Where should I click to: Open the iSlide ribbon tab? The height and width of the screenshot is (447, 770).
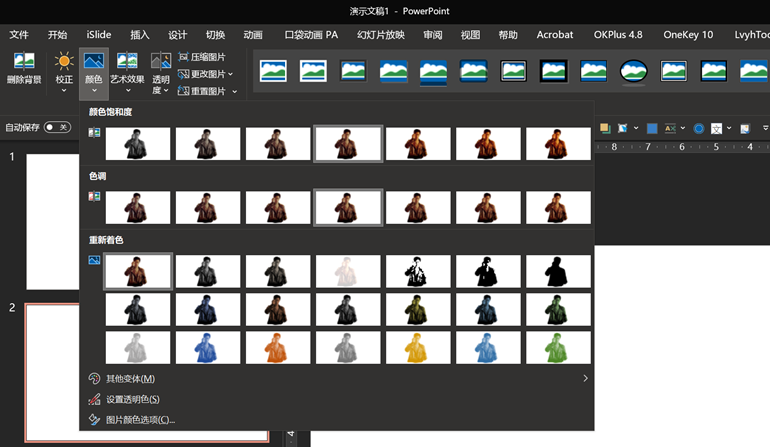(x=99, y=34)
